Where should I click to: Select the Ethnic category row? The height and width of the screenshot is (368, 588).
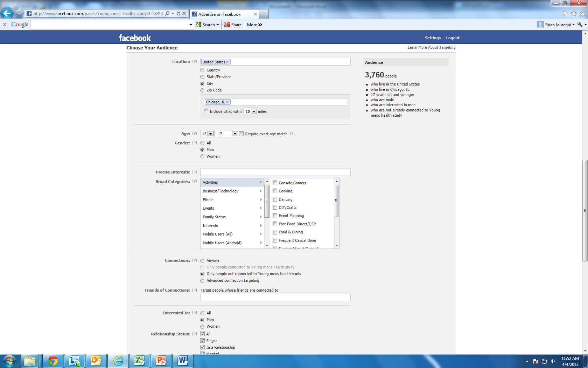tap(232, 200)
